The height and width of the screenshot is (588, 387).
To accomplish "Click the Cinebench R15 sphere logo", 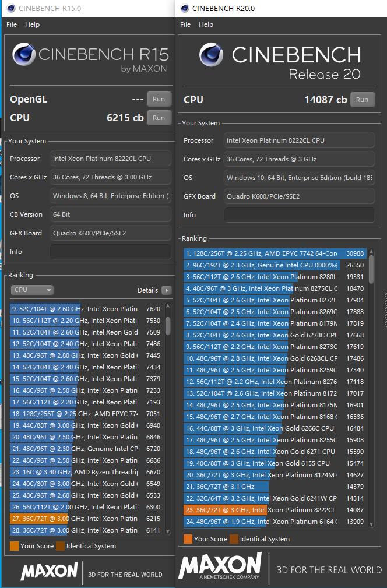I will [x=24, y=55].
